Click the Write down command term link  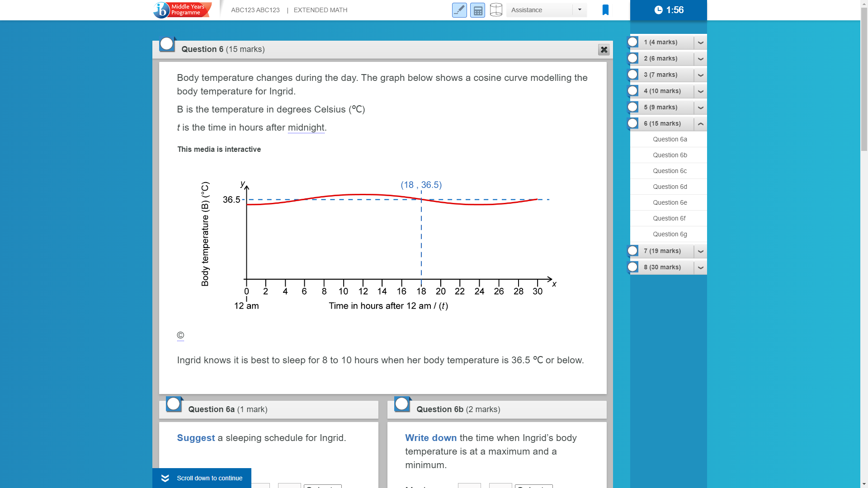(431, 438)
